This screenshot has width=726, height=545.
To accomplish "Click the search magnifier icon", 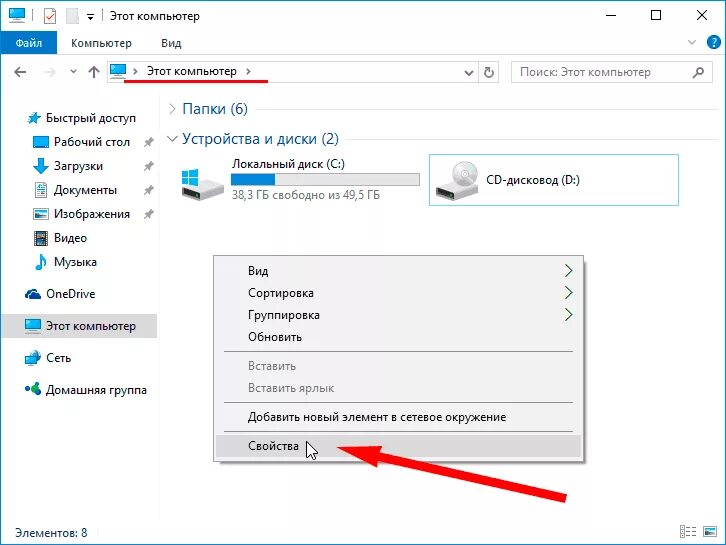I will click(698, 72).
